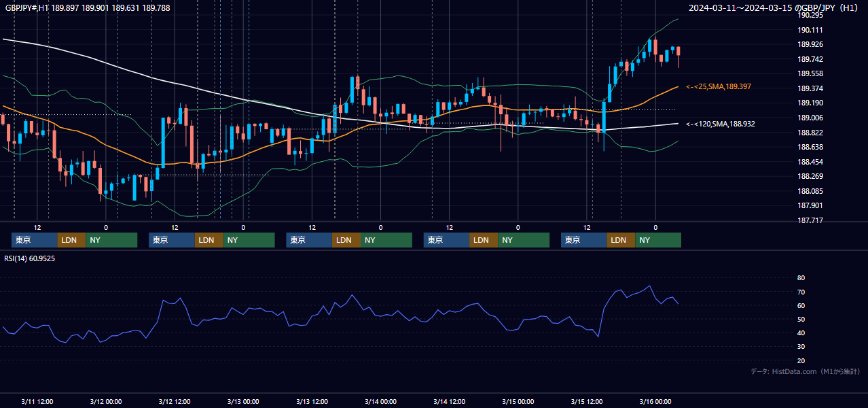Screen dimensions: 868x408
Task: Click price axis label 188.454
Action: point(810,162)
